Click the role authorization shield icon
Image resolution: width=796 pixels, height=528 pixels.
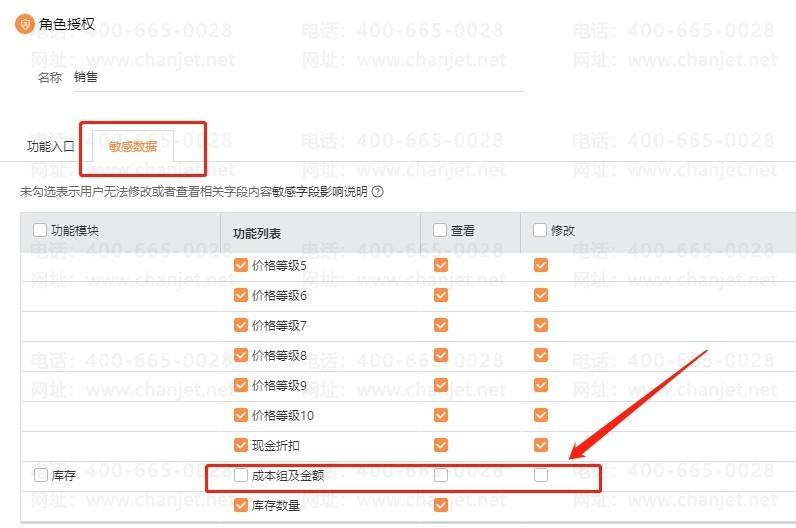point(24,23)
